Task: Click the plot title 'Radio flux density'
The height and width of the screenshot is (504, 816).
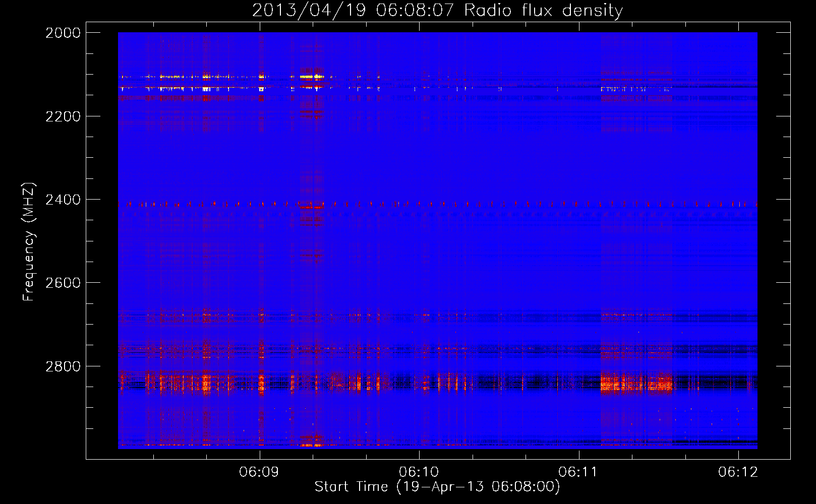Action: click(543, 11)
